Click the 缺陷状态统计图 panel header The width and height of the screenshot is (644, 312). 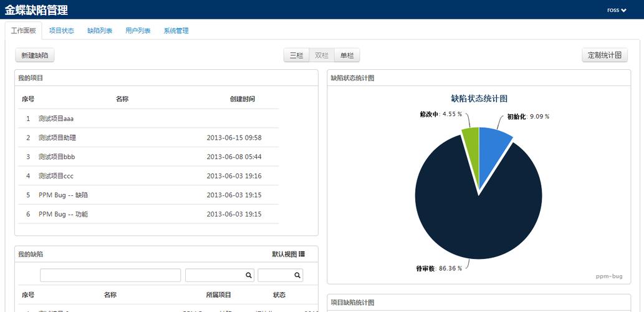tap(479, 78)
